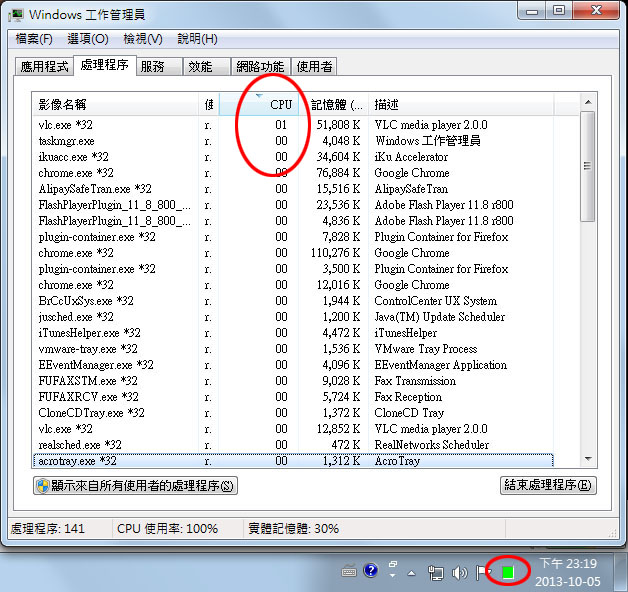The image size is (628, 592).
Task: Click the 51,808 K memory value
Action: (x=338, y=125)
